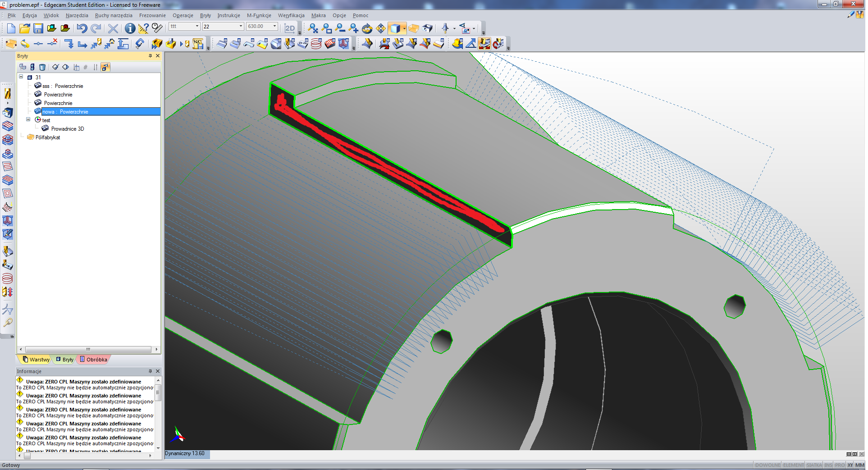
Task: Click the cylinder feature icon in Bryły panel
Action: point(42,67)
